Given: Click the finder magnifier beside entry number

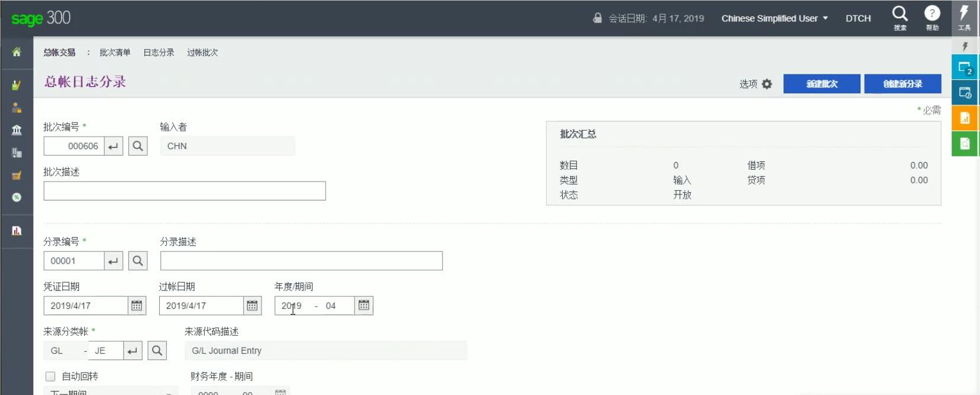Looking at the screenshot, I should click(138, 261).
